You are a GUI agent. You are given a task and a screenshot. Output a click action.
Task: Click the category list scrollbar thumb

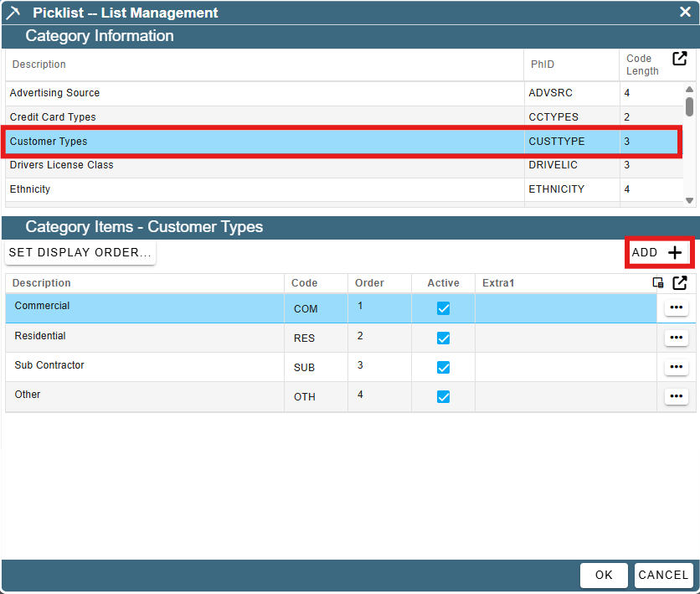[689, 106]
